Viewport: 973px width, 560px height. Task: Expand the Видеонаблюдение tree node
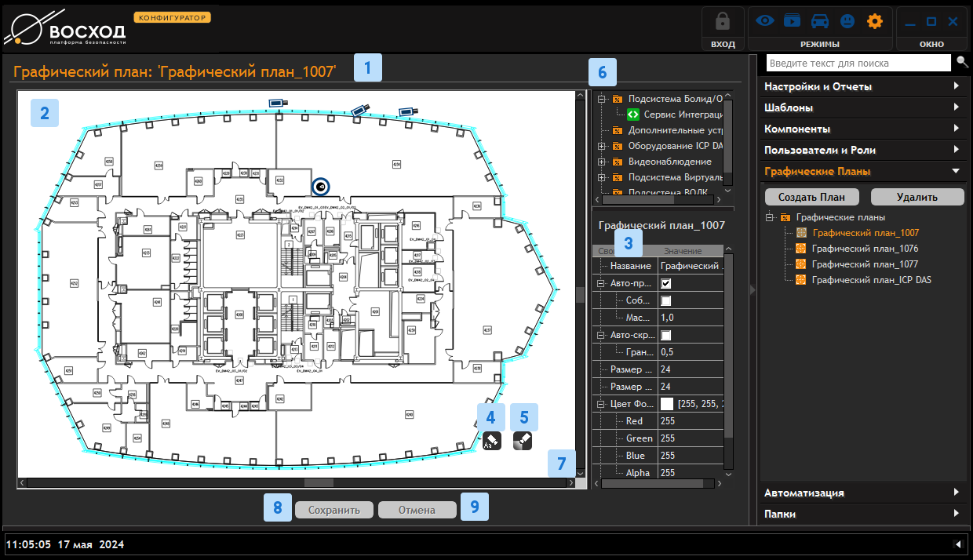[601, 162]
